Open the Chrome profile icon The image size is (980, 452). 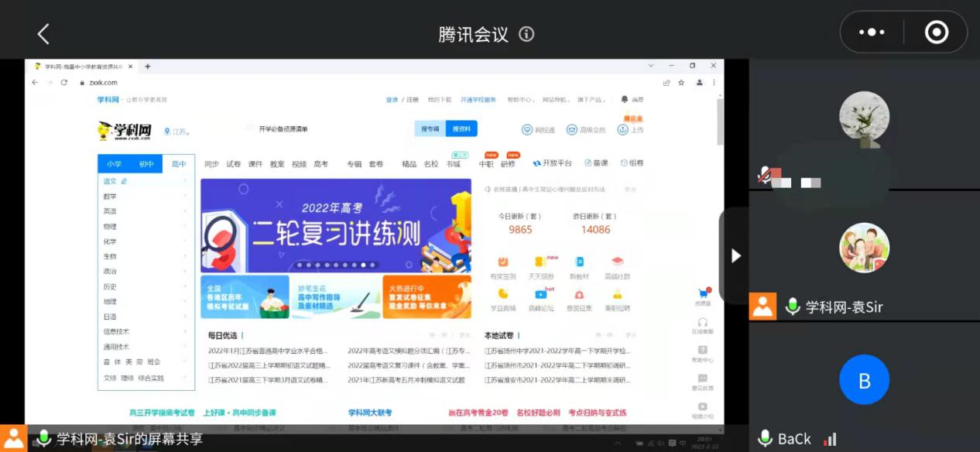[x=700, y=82]
